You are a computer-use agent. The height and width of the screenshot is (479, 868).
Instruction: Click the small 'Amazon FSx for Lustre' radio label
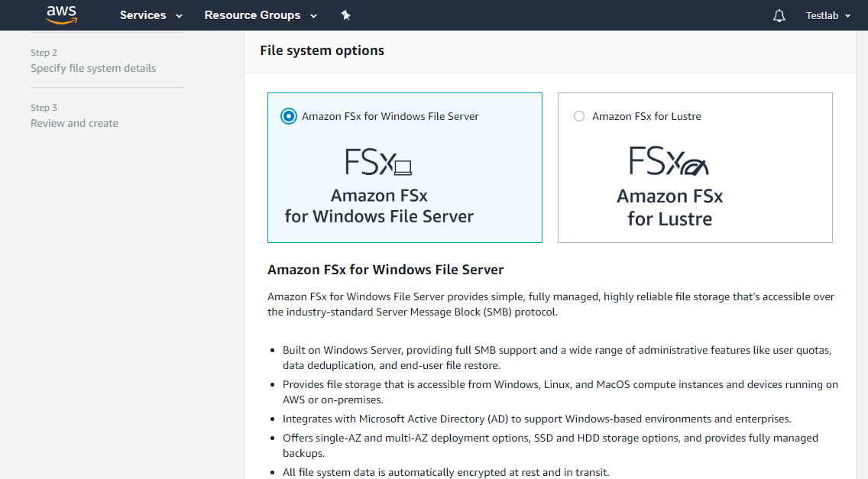(x=646, y=116)
